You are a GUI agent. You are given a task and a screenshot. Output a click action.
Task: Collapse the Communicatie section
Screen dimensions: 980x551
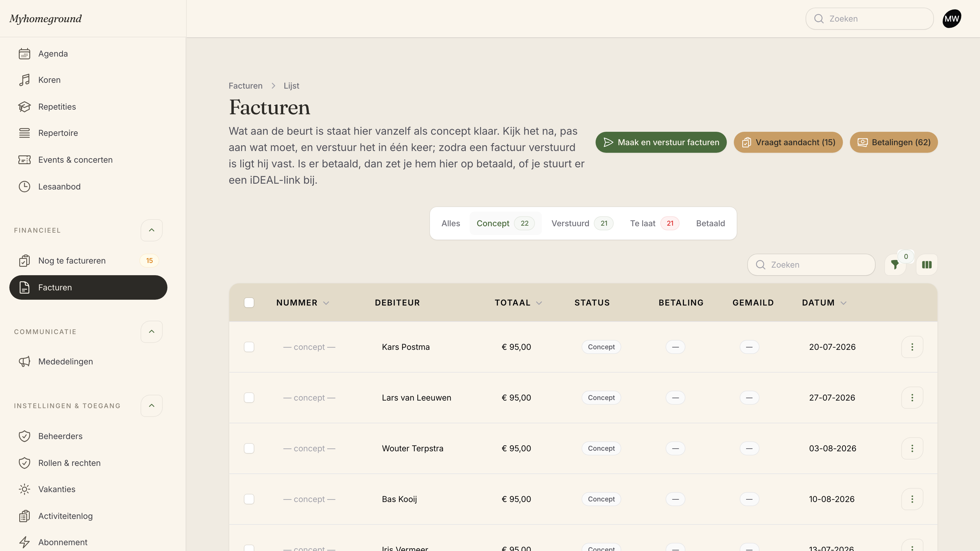point(151,331)
